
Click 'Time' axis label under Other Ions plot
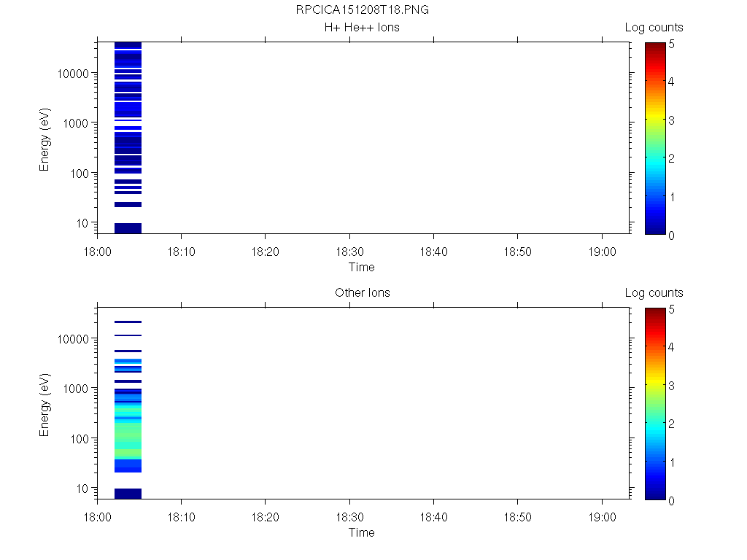pyautogui.click(x=362, y=532)
